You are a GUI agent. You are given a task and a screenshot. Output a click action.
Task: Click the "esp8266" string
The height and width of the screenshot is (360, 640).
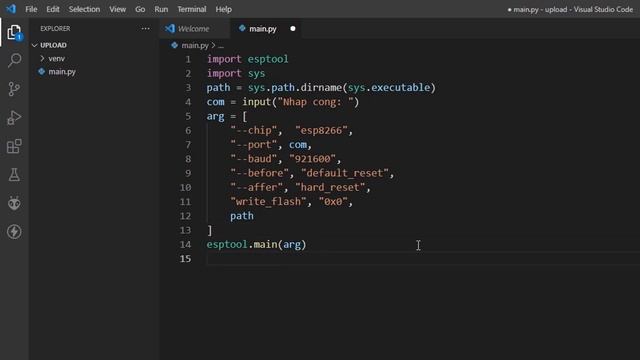(x=321, y=130)
